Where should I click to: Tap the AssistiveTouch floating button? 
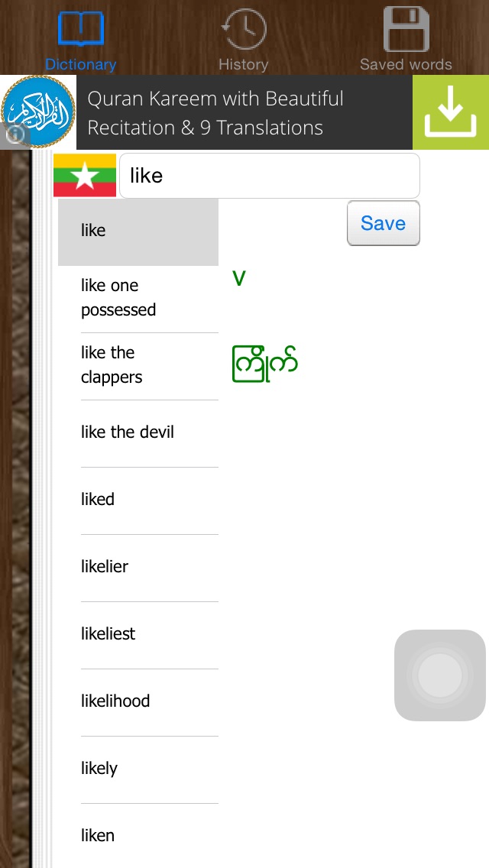pyautogui.click(x=439, y=675)
